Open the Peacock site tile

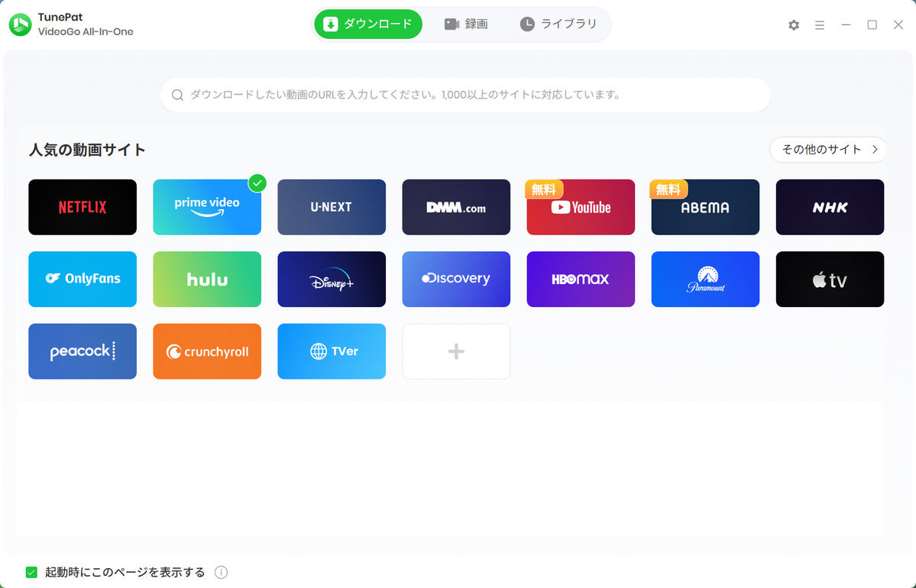[83, 351]
